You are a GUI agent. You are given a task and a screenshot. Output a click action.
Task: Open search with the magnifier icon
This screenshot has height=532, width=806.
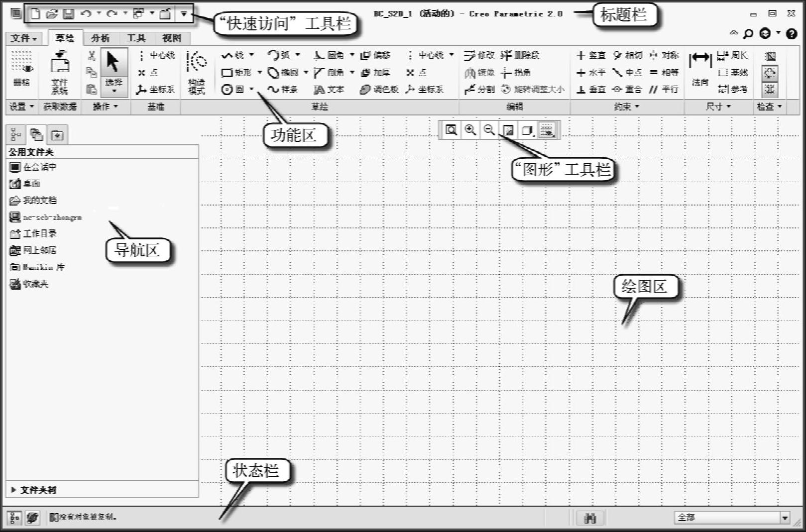click(x=748, y=34)
